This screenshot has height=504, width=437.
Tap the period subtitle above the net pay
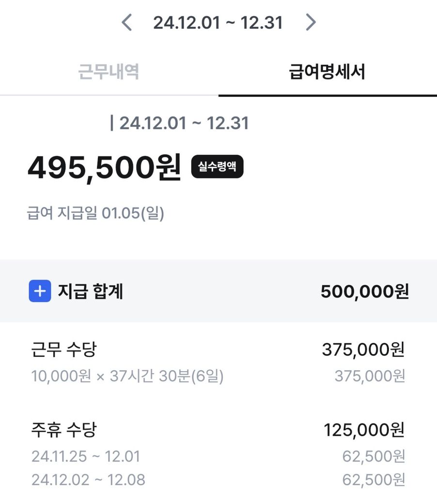[179, 123]
